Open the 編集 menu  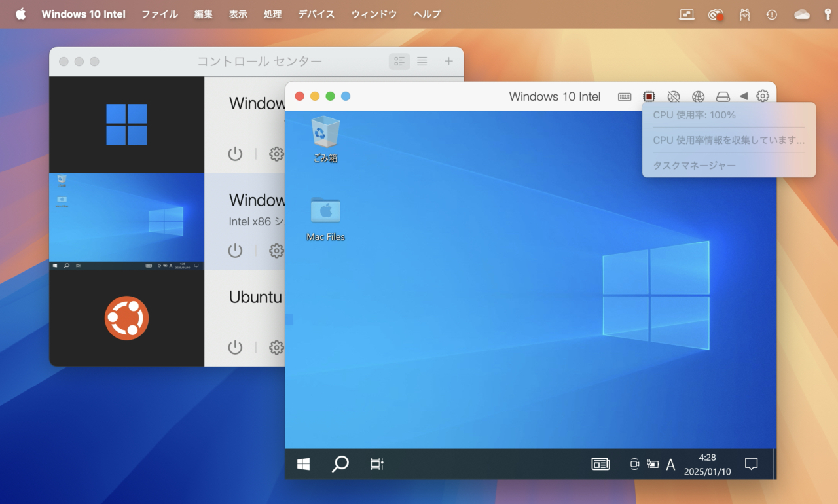204,14
